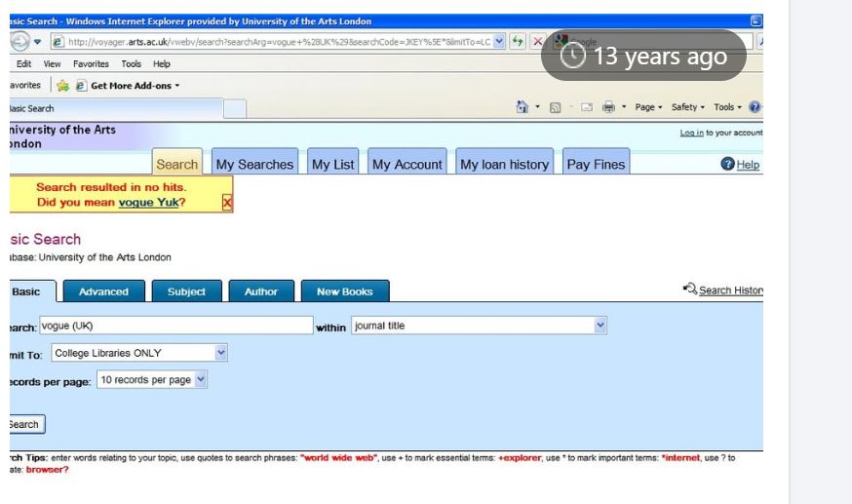The width and height of the screenshot is (852, 504).
Task: Click the Print icon in command bar
Action: 608,107
